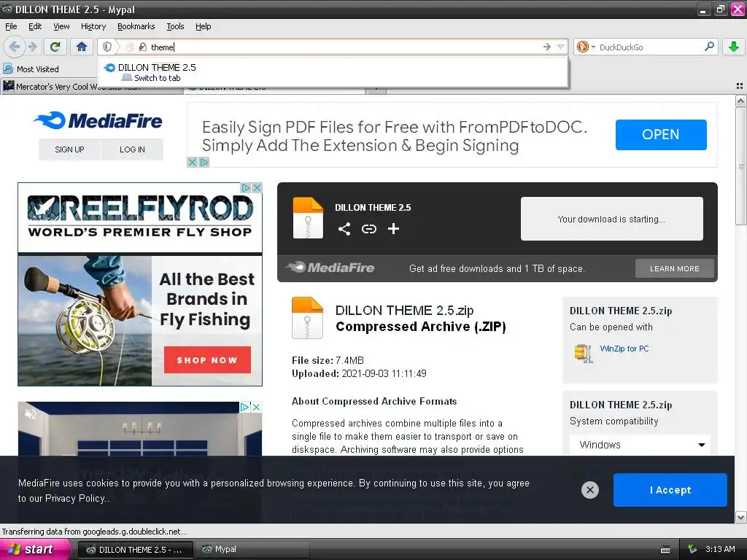Viewport: 747px width, 560px height.
Task: Close the lower video ad with X
Action: (x=256, y=407)
